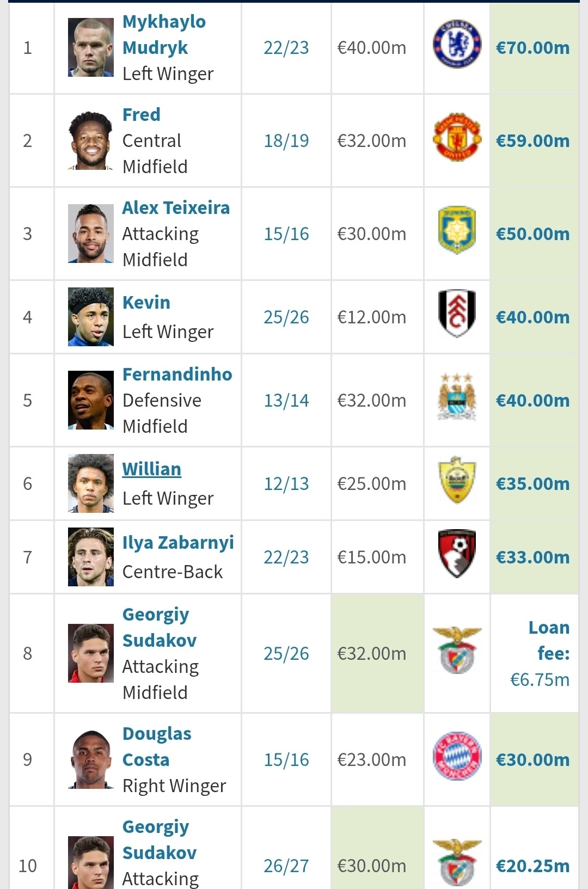Open the 25/26 season link for Kevin
This screenshot has width=588, height=889.
286,317
